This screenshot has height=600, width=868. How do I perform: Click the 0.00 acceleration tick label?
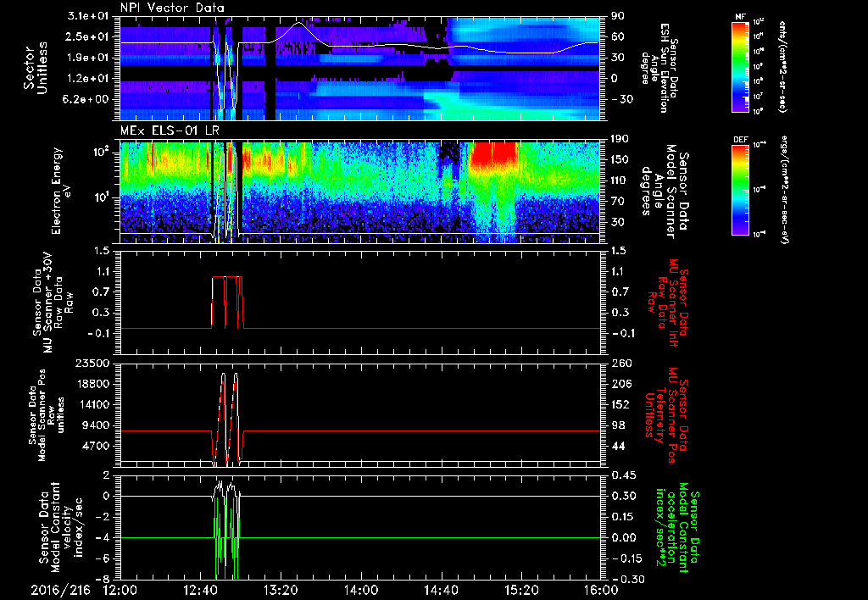(623, 537)
